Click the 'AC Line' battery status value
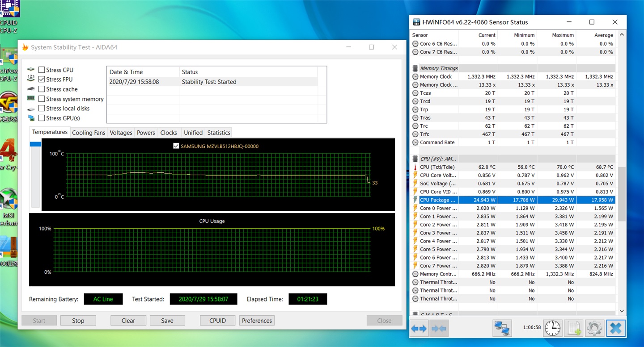 pyautogui.click(x=103, y=299)
